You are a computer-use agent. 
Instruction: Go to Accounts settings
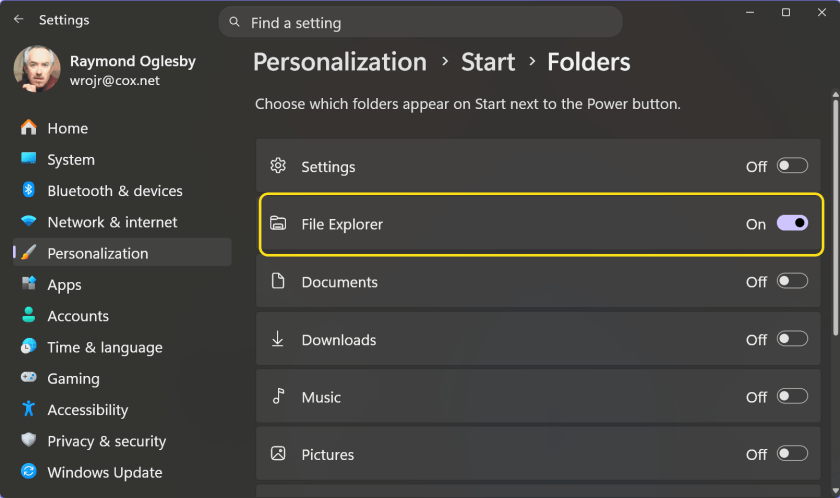pyautogui.click(x=122, y=316)
